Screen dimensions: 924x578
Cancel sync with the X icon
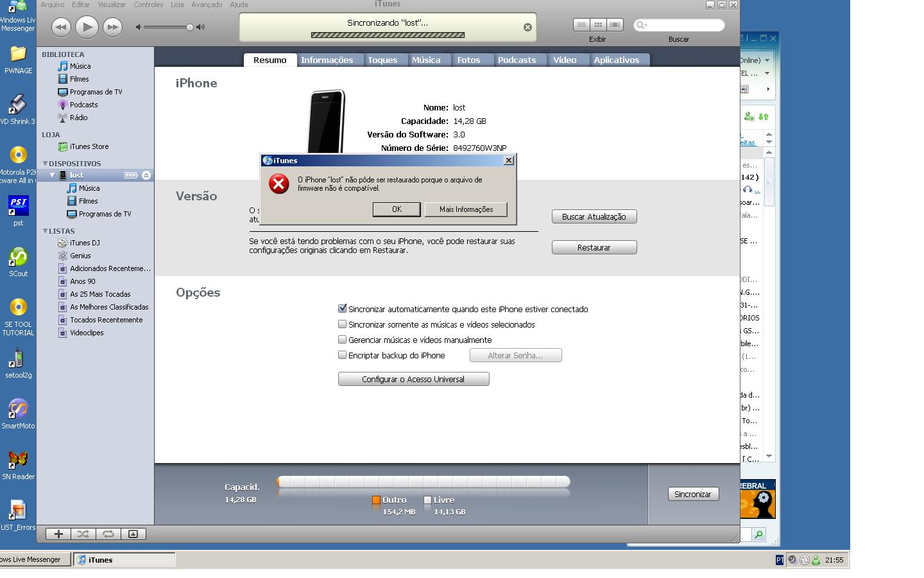pyautogui.click(x=527, y=27)
